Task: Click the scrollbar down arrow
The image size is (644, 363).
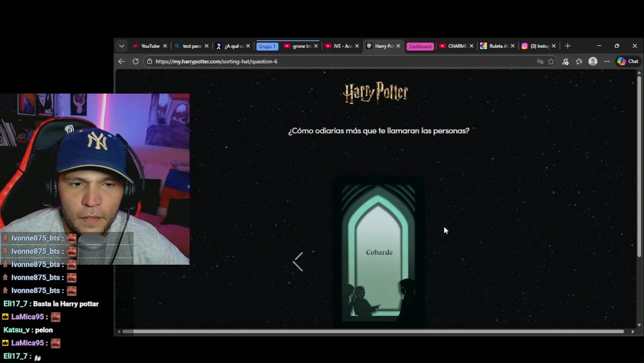Action: pos(639,325)
